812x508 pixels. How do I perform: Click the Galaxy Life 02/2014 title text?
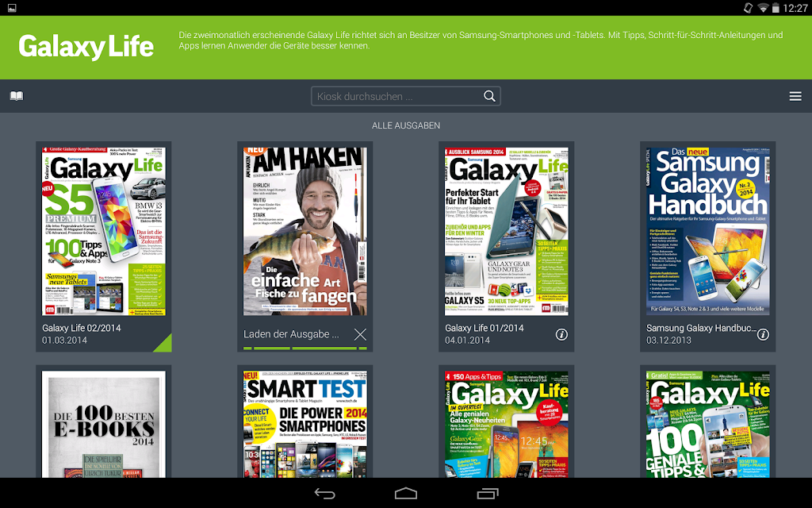[x=82, y=328]
